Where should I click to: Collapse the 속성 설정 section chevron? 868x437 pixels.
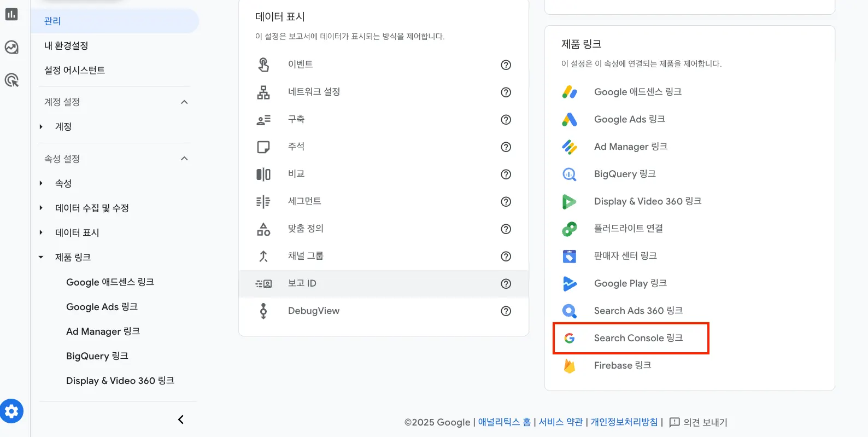pyautogui.click(x=184, y=159)
